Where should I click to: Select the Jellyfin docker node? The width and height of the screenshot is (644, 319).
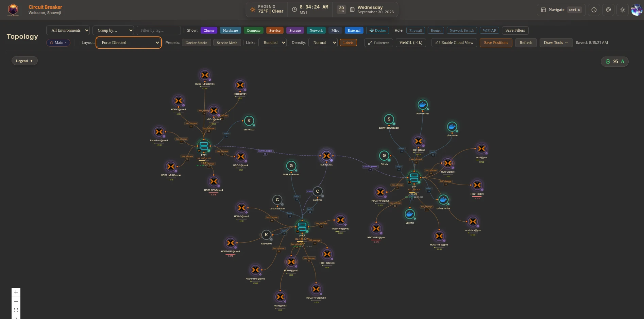coord(410,214)
